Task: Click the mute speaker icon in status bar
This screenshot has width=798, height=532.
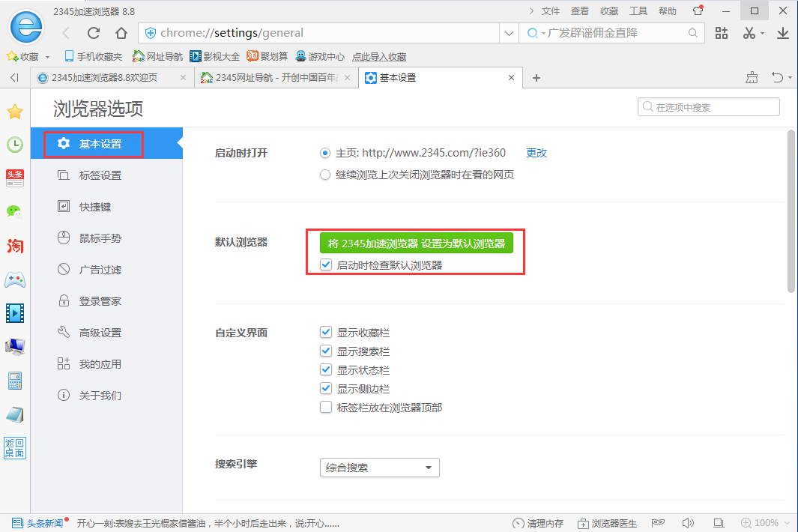Action: [688, 523]
